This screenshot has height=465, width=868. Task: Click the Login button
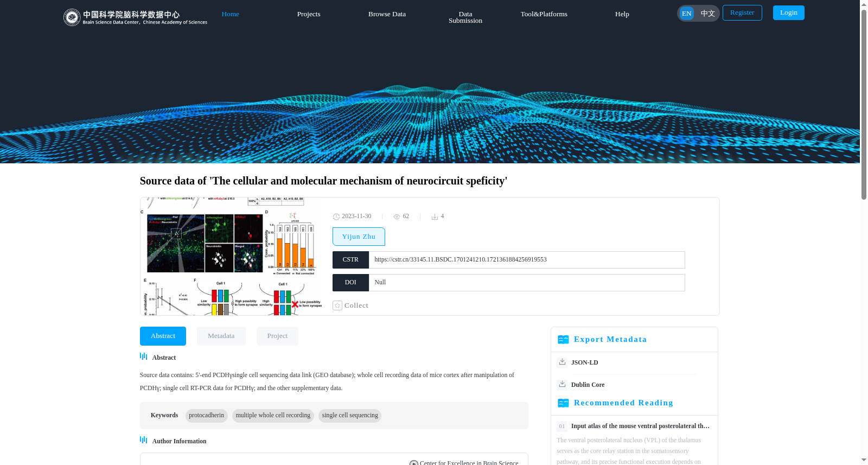[789, 12]
